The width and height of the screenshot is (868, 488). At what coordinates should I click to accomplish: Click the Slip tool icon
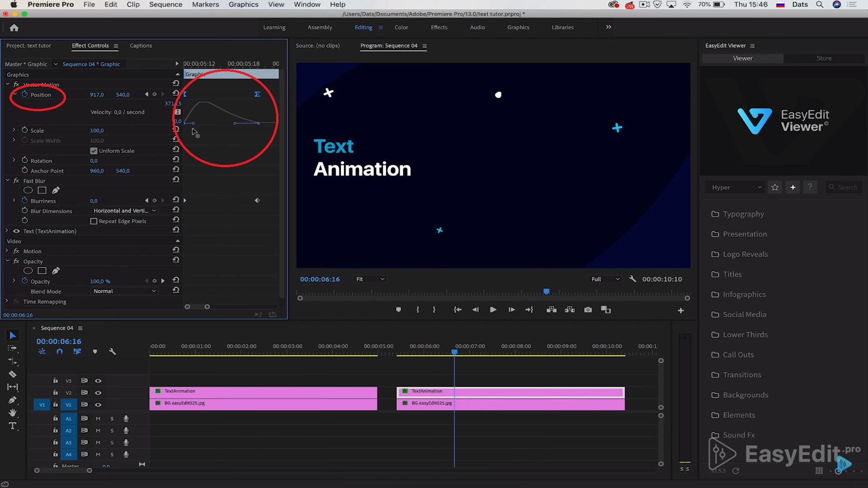coord(13,387)
